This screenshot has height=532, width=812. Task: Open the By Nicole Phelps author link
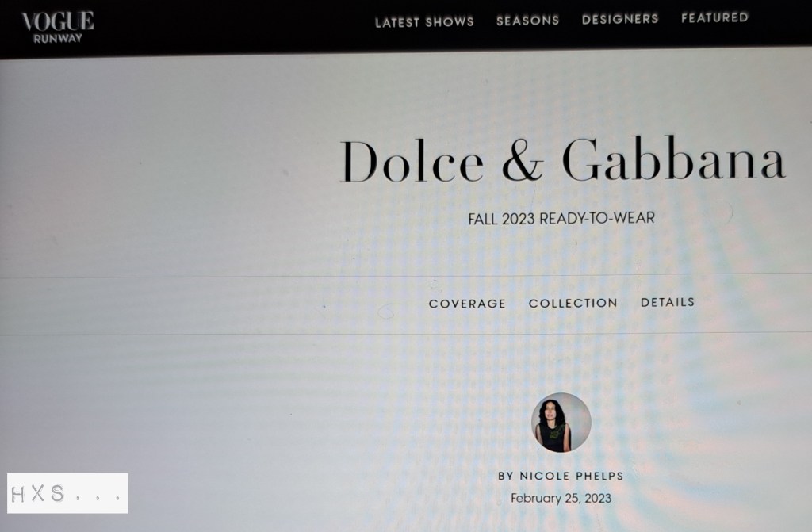[x=561, y=476]
